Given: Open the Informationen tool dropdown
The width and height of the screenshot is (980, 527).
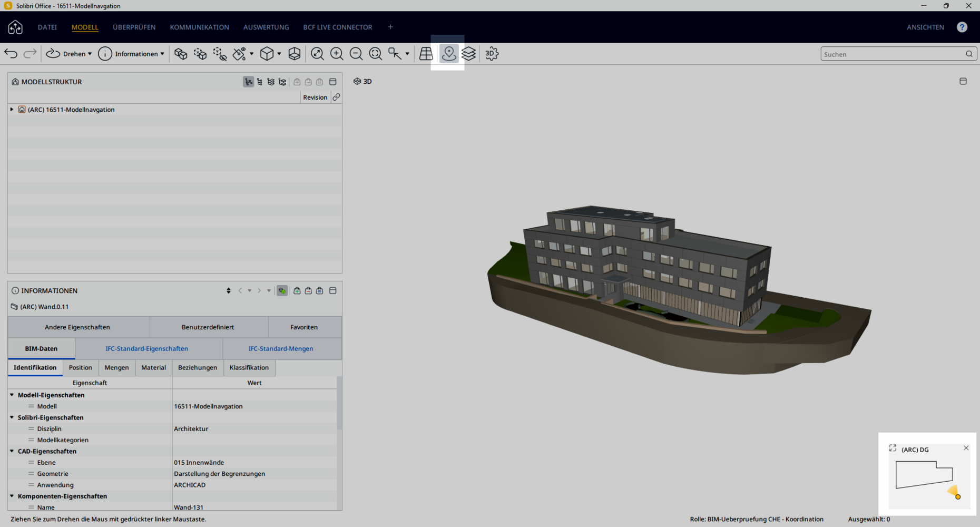Looking at the screenshot, I should [x=132, y=54].
